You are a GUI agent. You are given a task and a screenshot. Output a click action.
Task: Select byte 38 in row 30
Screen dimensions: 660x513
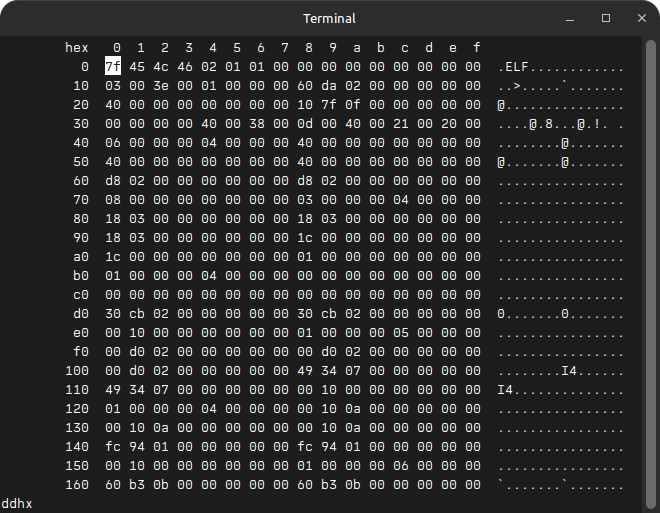(x=257, y=124)
